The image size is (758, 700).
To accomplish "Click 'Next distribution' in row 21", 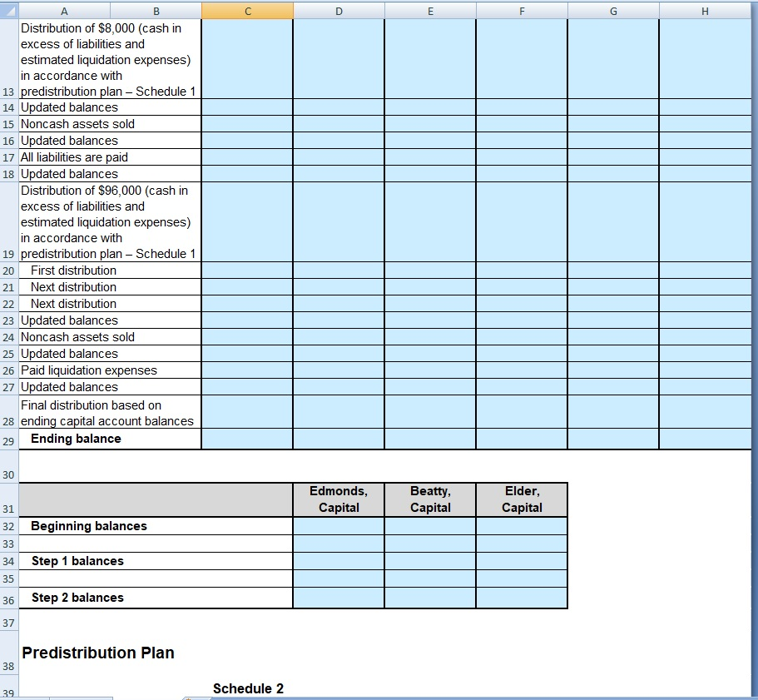I will 110,287.
